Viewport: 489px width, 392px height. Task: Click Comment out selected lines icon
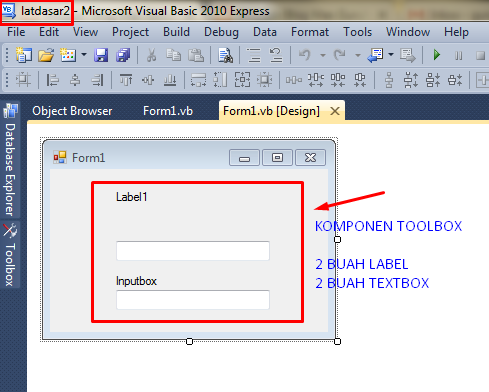[254, 55]
